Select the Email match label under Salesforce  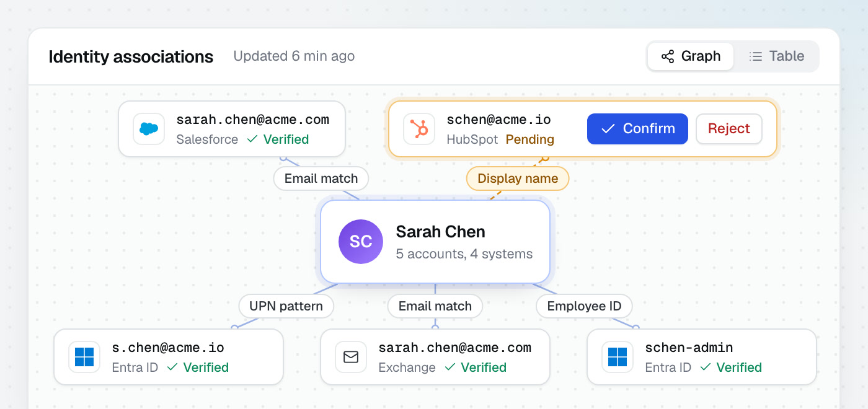[321, 178]
